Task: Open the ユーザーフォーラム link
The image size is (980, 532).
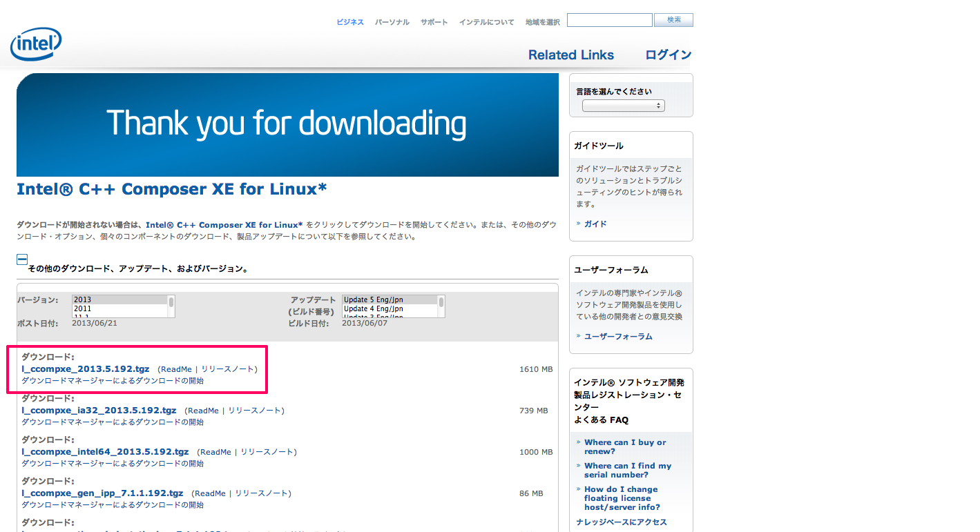Action: pos(618,337)
